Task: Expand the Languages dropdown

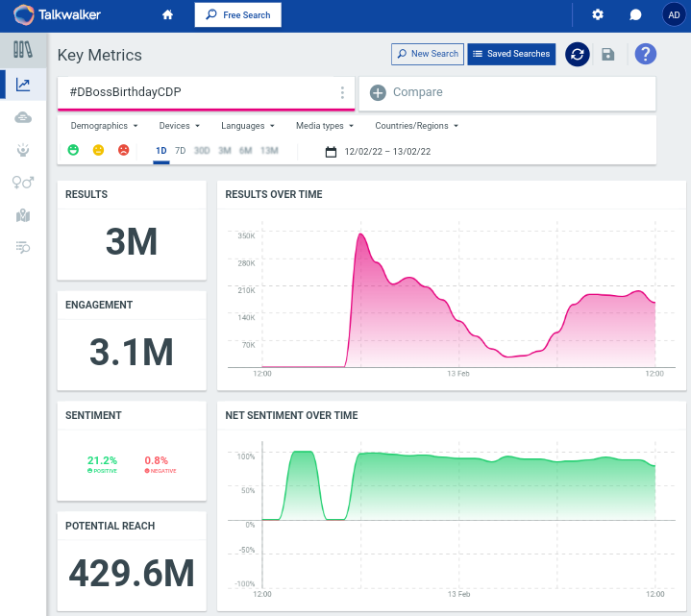Action: pos(248,126)
